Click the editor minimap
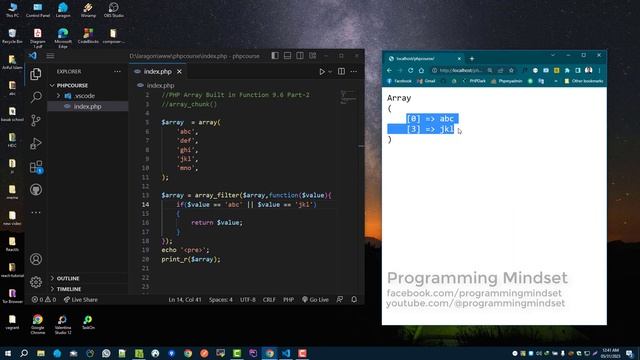The width and height of the screenshot is (640, 360). click(349, 98)
